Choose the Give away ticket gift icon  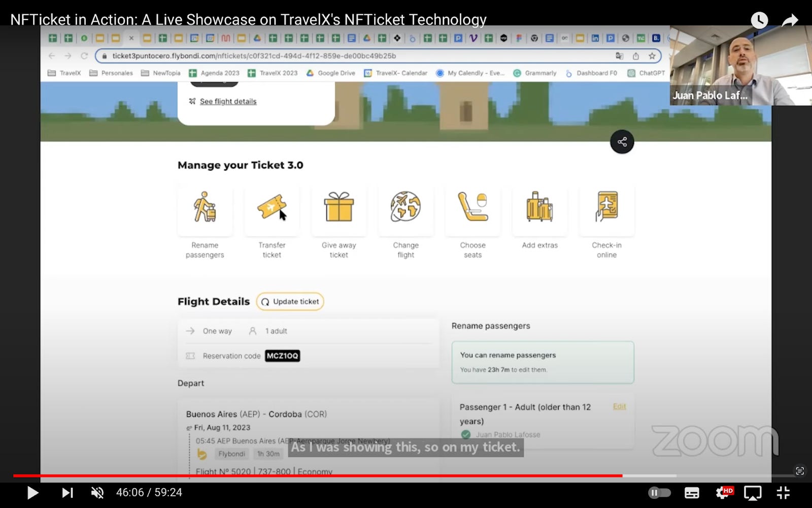click(x=339, y=211)
